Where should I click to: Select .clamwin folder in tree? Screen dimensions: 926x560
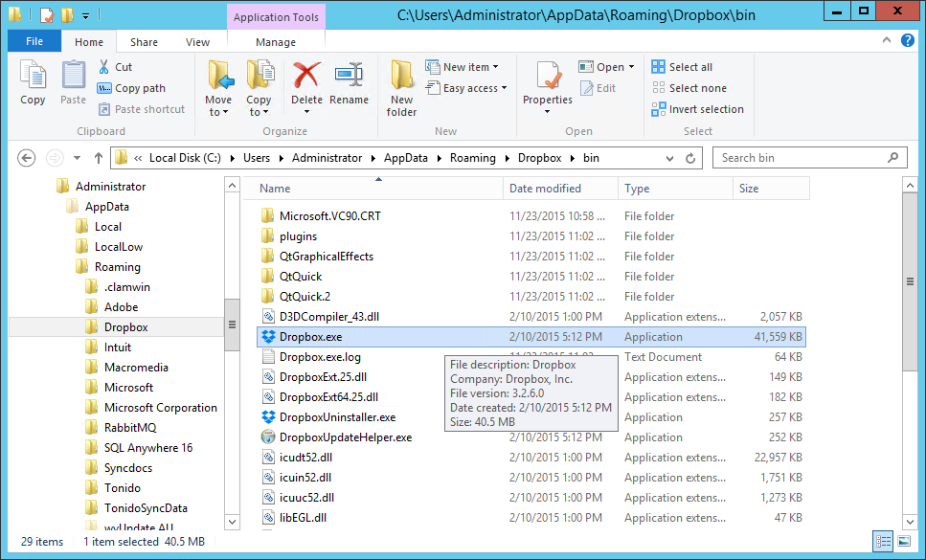pos(118,287)
